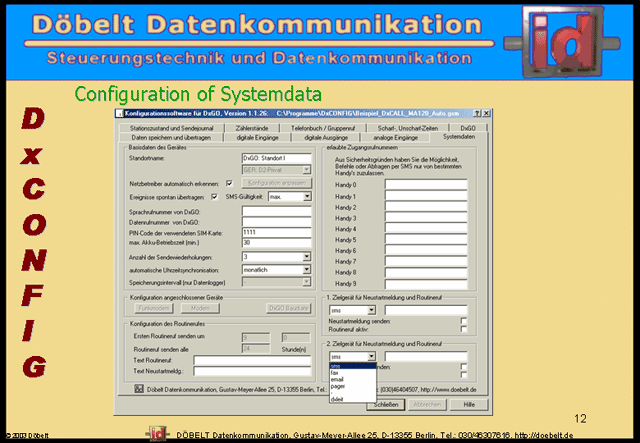The height and width of the screenshot is (443, 640).
Task: Click the Handy 4 number field
Action: point(426,229)
